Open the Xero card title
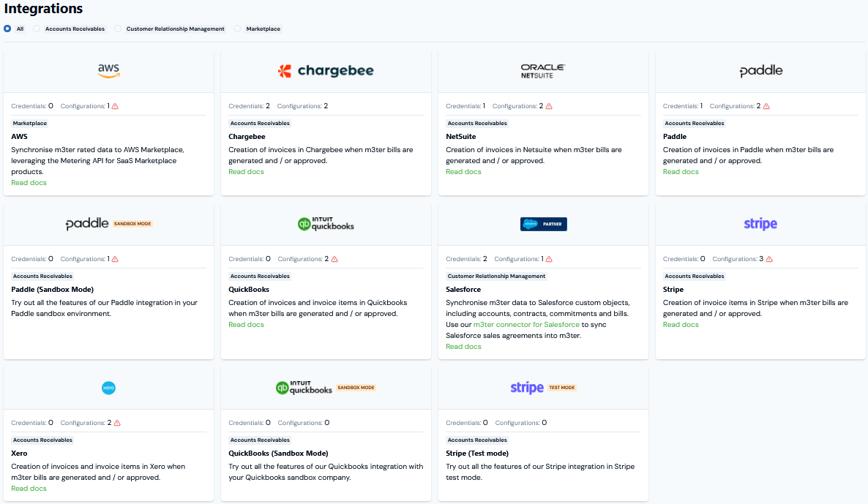The width and height of the screenshot is (868, 504). [x=19, y=453]
